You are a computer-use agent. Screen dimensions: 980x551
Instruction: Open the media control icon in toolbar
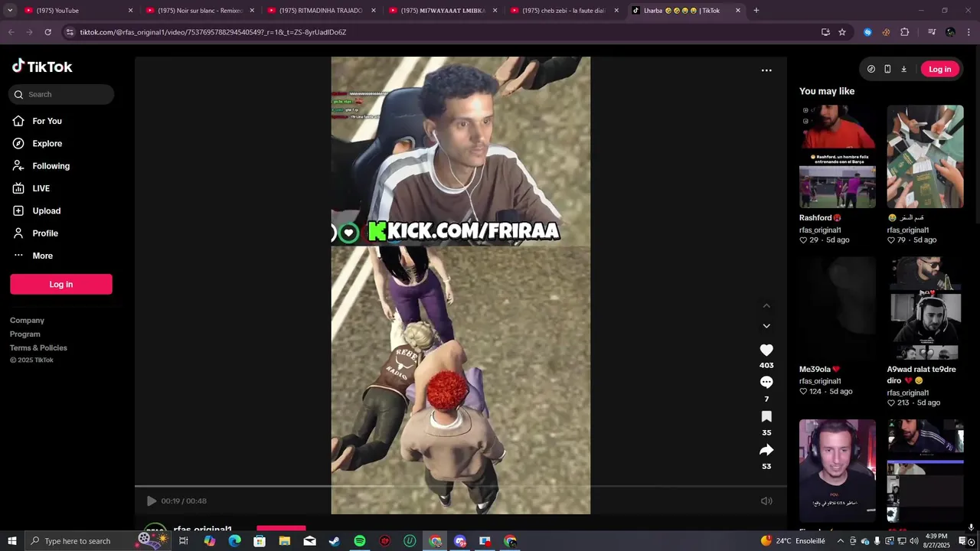pyautogui.click(x=931, y=32)
